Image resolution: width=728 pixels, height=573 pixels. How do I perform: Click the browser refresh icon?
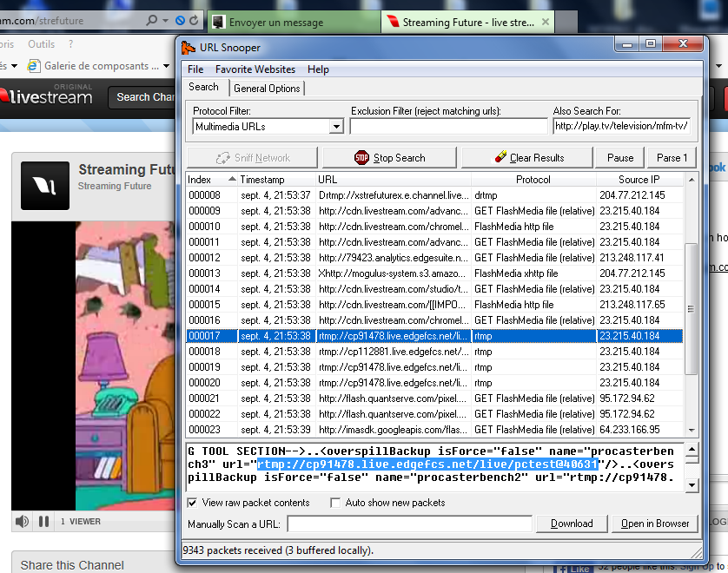[x=194, y=21]
